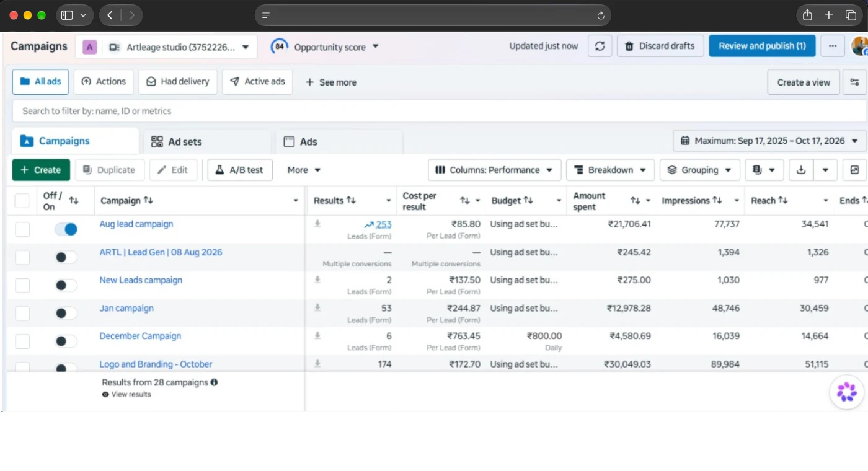868x471 pixels.
Task: Reload the page from the address bar
Action: 600,15
